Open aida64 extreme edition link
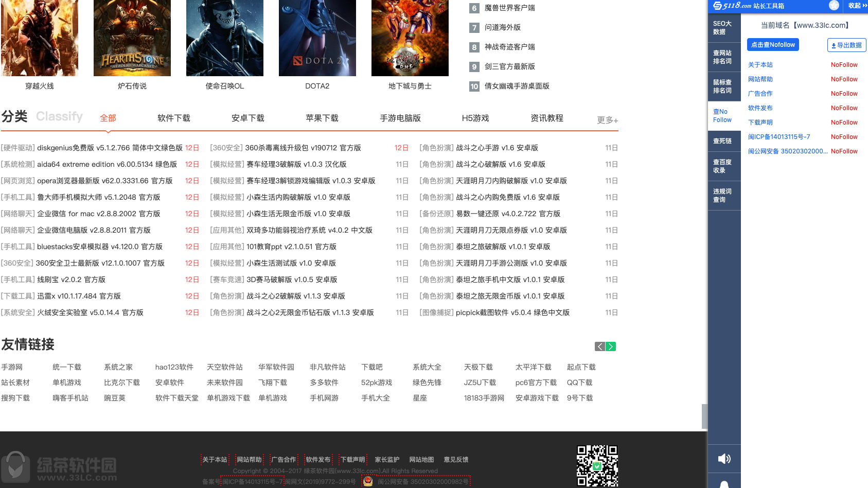This screenshot has height=488, width=868. pyautogui.click(x=107, y=164)
